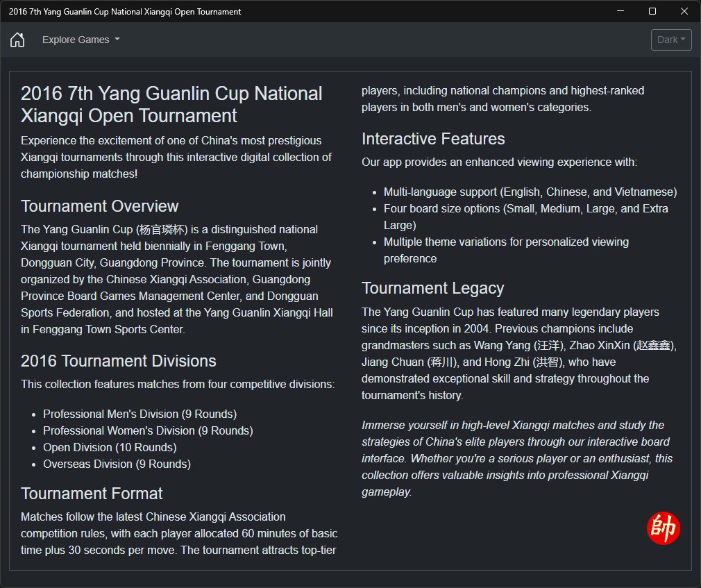Maximize the application window
701x588 pixels.
click(x=652, y=11)
